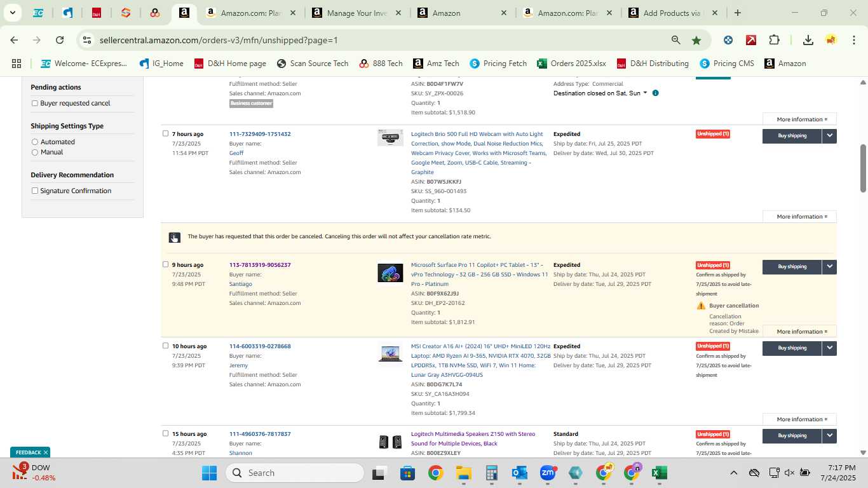Screen dimensions: 868x488
Task: Bookmark star icon in address bar
Action: click(696, 40)
